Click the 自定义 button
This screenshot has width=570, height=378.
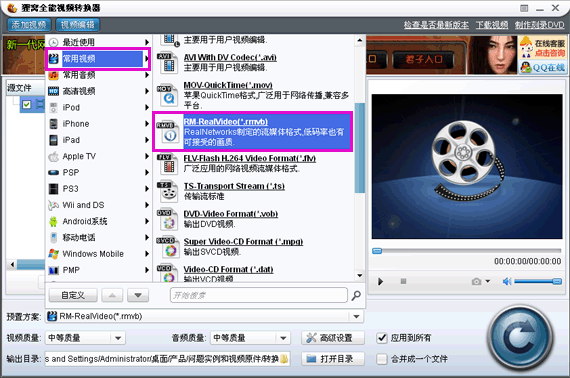[73, 295]
